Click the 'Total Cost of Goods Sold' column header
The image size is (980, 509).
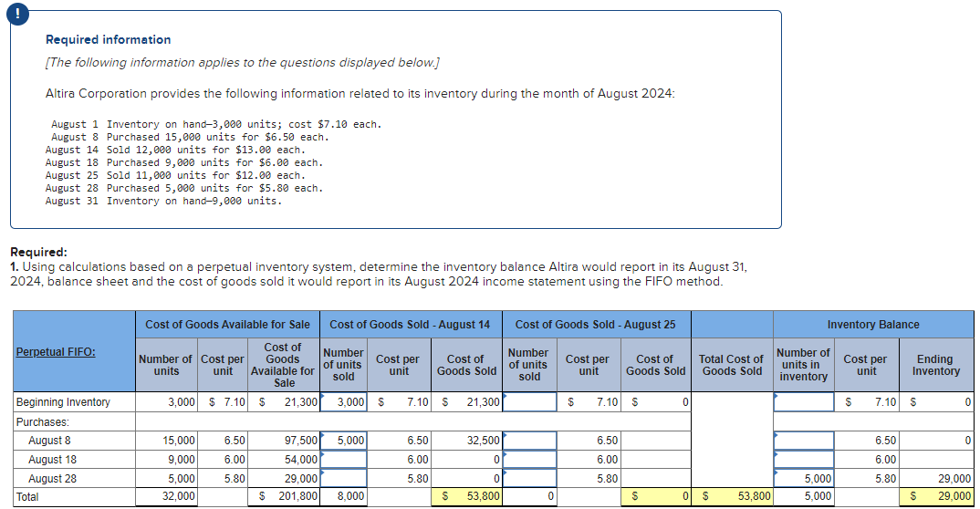pos(731,365)
